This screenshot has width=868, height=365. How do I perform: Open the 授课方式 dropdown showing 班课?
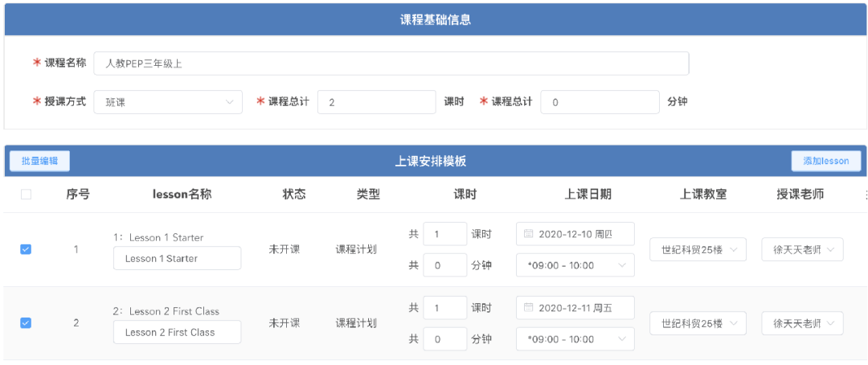point(168,102)
